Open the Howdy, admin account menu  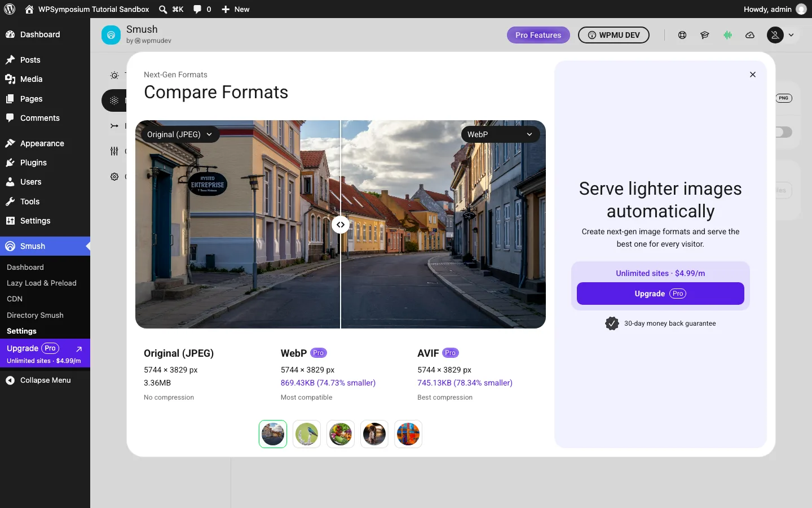click(775, 9)
